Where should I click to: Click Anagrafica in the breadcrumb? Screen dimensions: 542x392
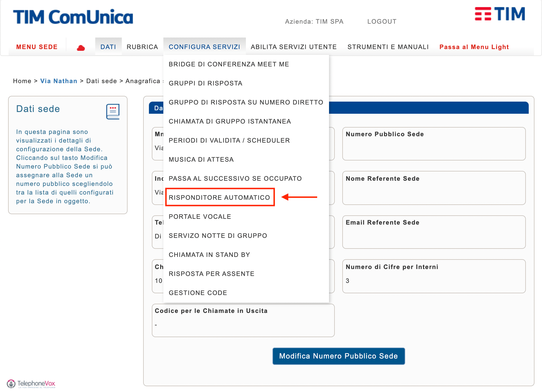[x=143, y=81]
